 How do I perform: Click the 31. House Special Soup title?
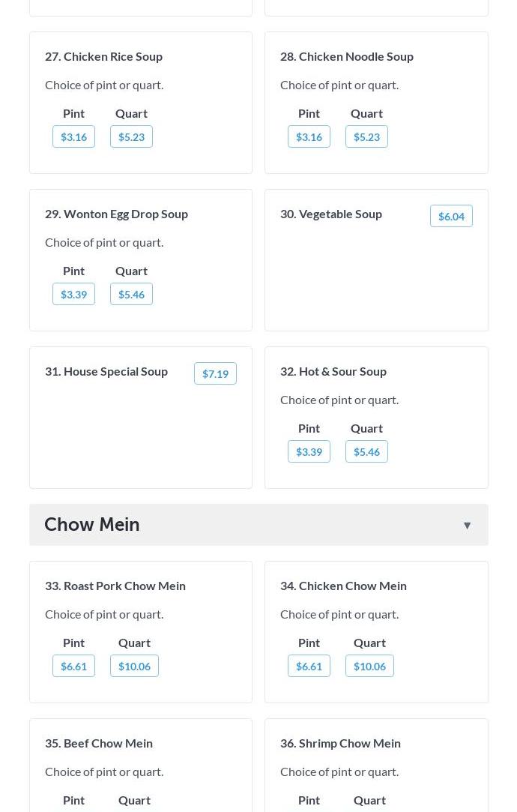[106, 370]
